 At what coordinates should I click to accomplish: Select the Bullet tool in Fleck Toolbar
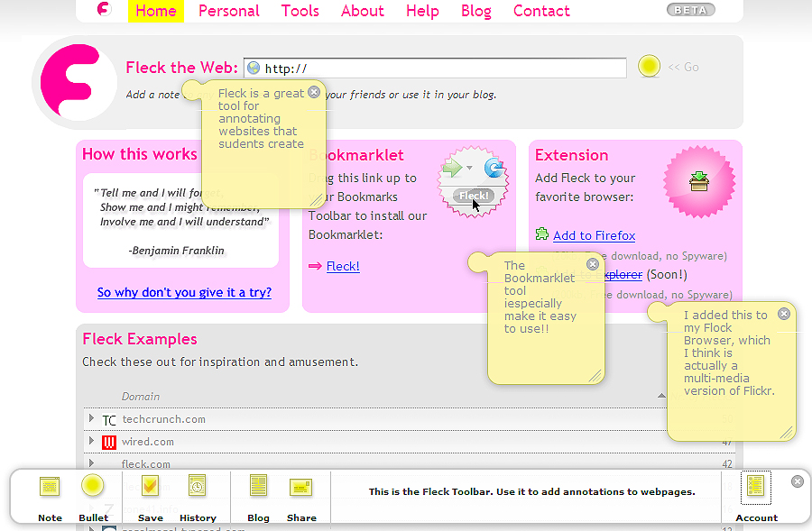tap(93, 499)
